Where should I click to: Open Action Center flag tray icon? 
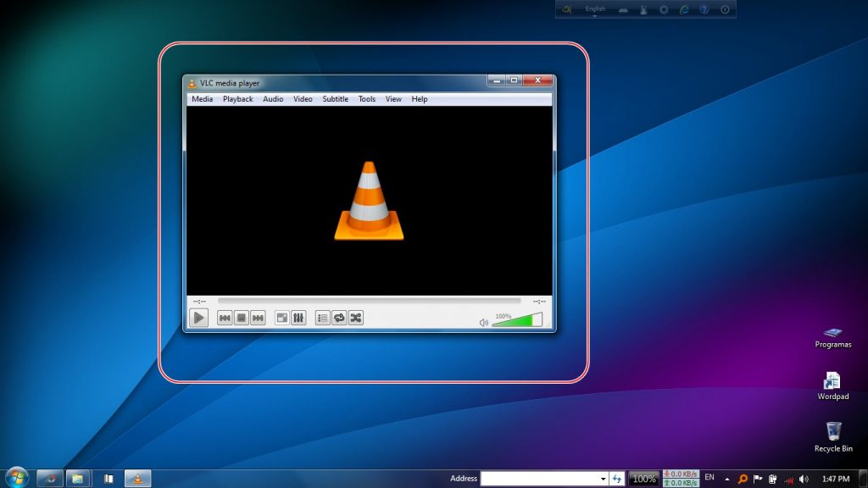[758, 479]
